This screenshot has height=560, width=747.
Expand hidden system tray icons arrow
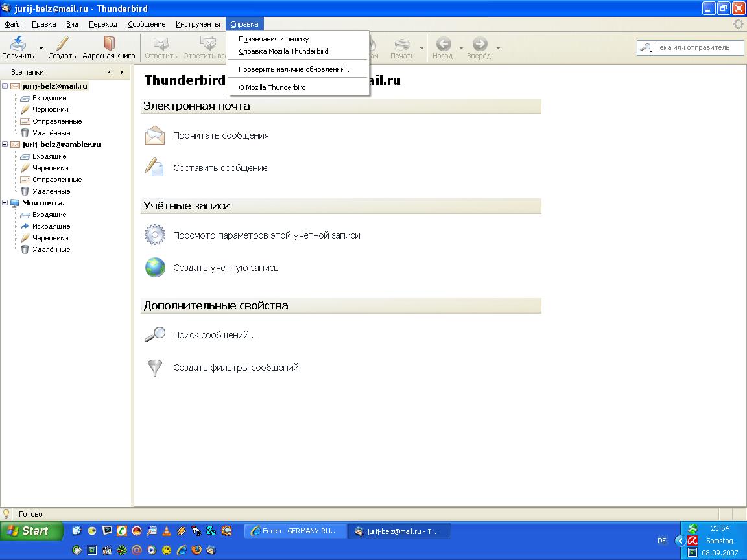pos(680,541)
